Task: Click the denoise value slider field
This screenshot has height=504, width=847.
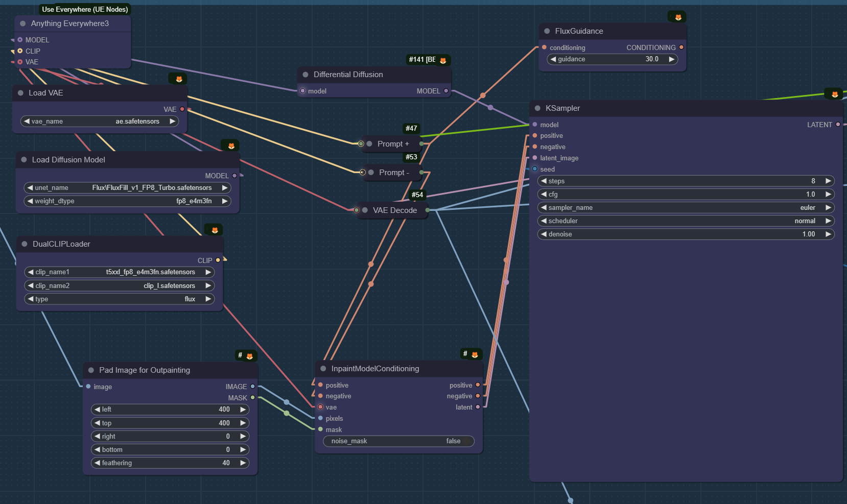Action: point(685,234)
